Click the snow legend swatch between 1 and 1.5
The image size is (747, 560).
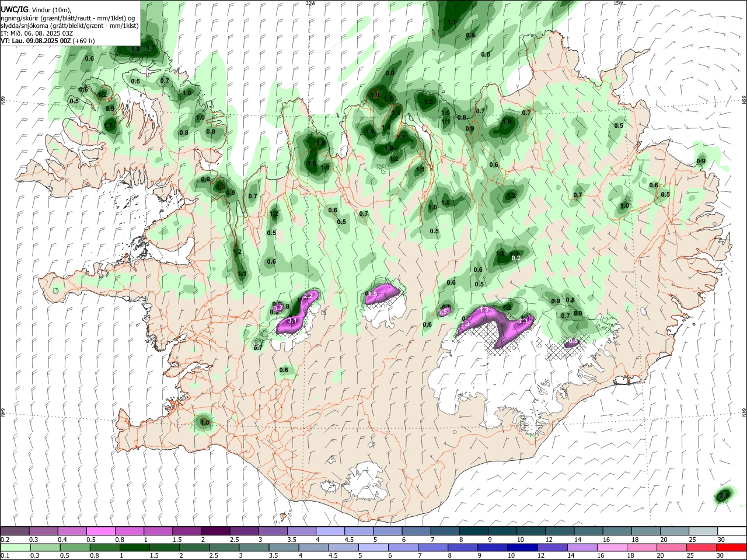point(159,531)
